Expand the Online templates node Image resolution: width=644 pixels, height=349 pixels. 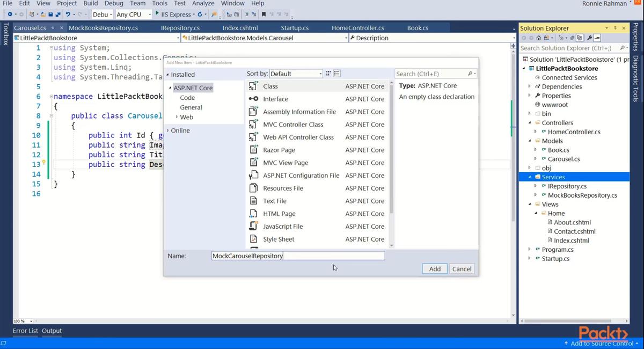tap(167, 130)
